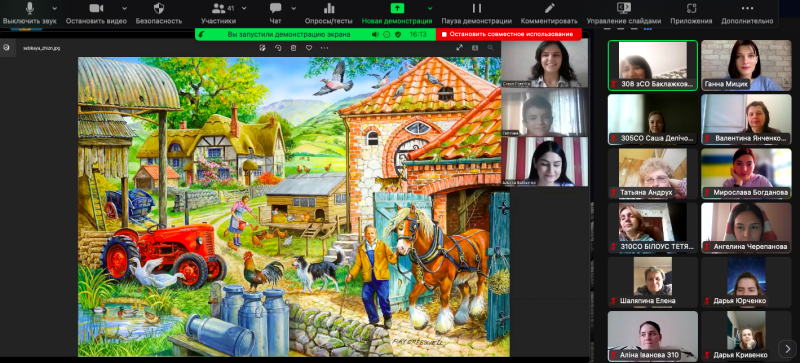Rotate the picture with the rotate icon
This screenshot has height=363, width=800.
(278, 47)
